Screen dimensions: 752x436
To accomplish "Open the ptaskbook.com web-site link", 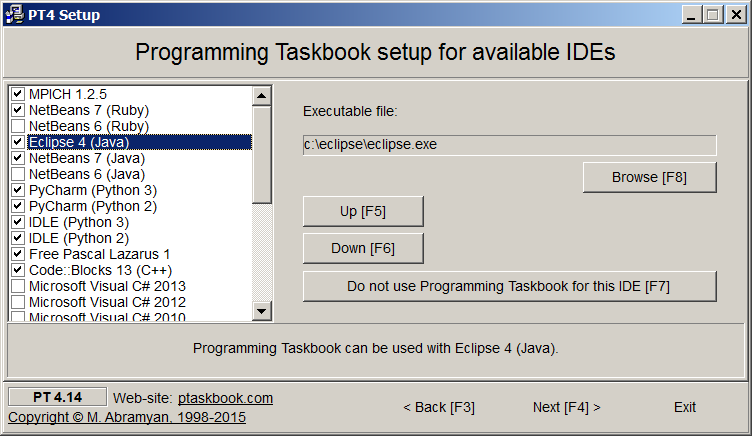I will pos(225,398).
